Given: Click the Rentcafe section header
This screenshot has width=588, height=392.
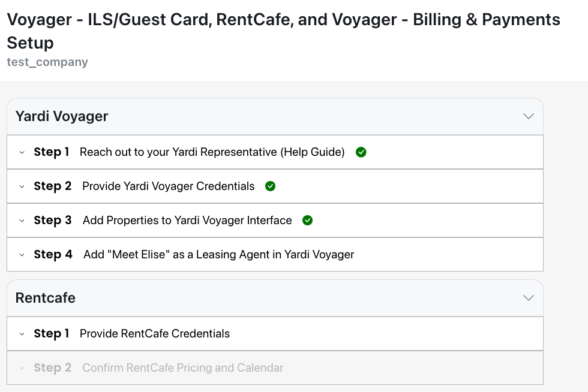Looking at the screenshot, I should (275, 298).
